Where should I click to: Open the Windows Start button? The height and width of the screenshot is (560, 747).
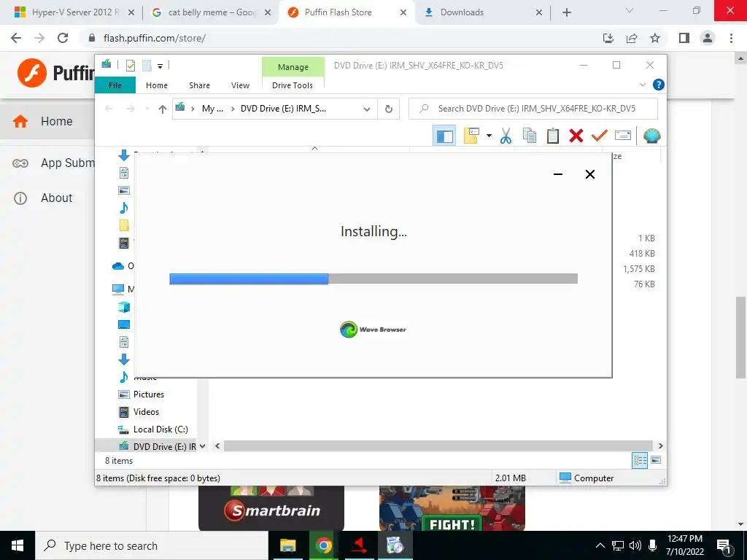click(18, 545)
